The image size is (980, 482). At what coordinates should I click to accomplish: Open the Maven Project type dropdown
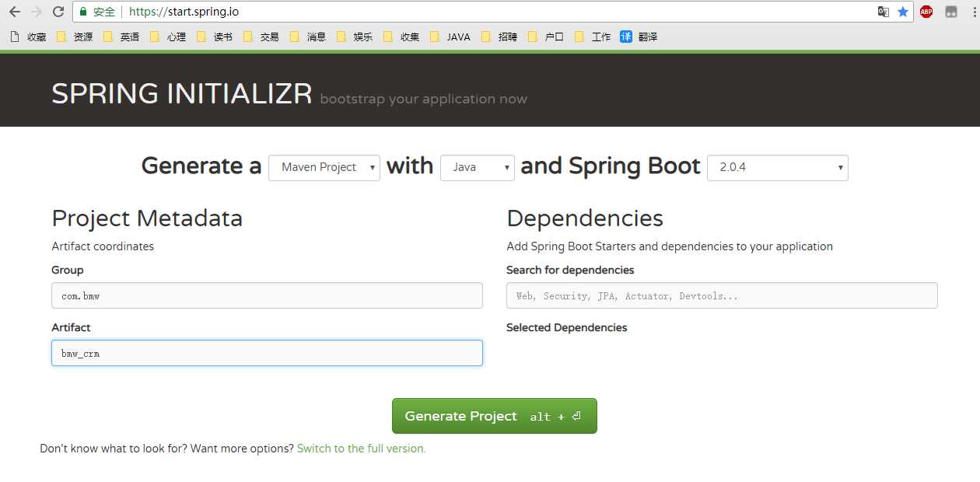324,168
